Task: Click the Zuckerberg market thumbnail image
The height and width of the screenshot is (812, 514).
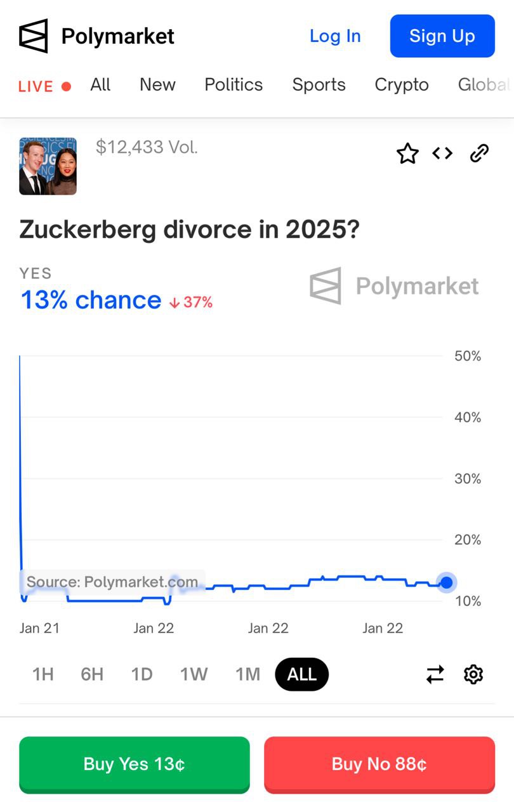Action: pyautogui.click(x=48, y=166)
